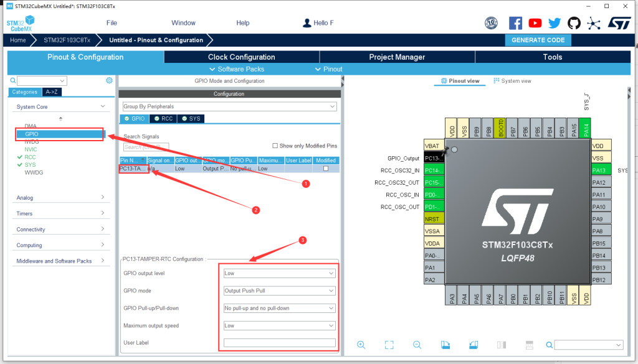
Task: Zoom out of the pinout view
Action: [417, 345]
